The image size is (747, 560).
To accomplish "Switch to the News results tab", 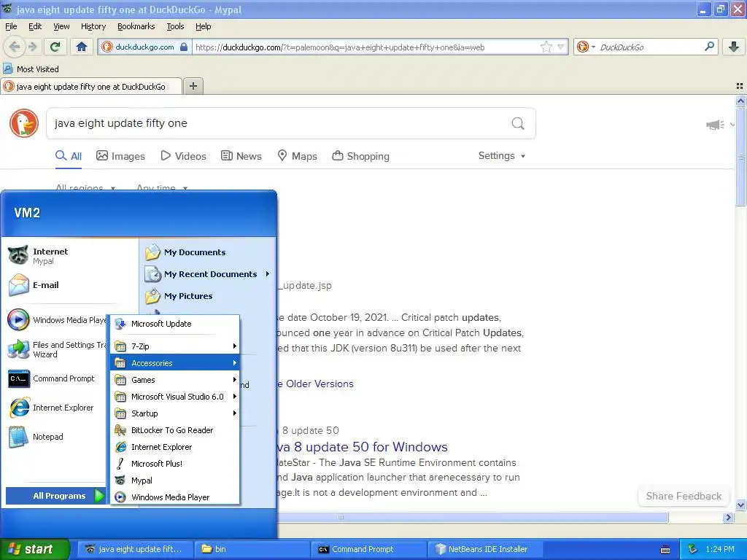I will coord(241,156).
